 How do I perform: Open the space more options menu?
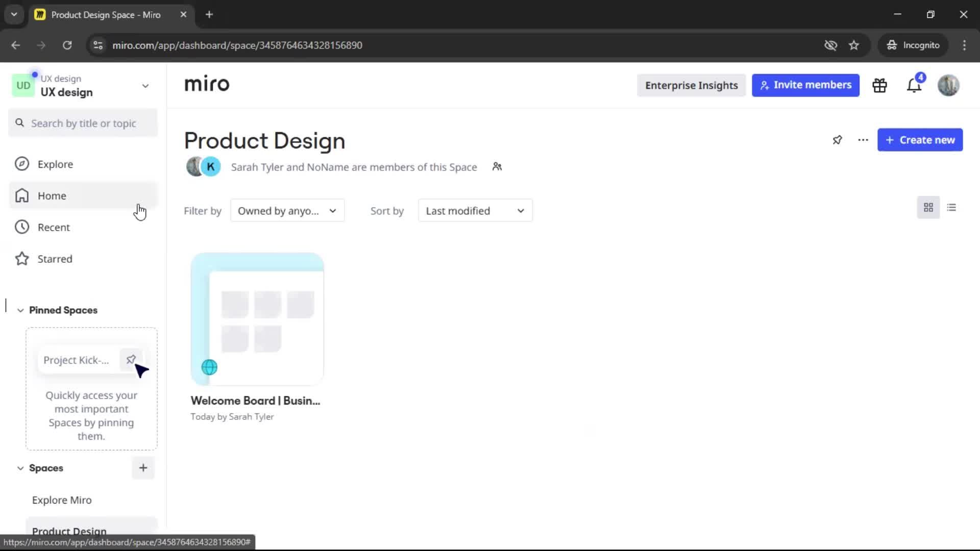coord(863,140)
